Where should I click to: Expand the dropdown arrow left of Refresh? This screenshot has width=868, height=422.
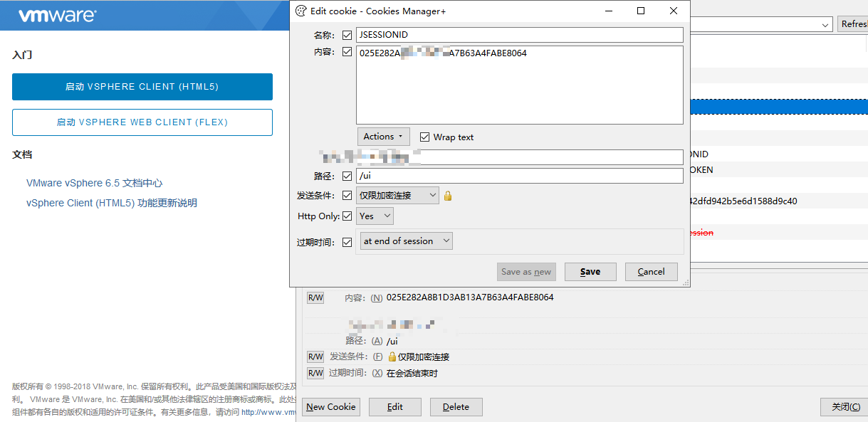pyautogui.click(x=826, y=24)
